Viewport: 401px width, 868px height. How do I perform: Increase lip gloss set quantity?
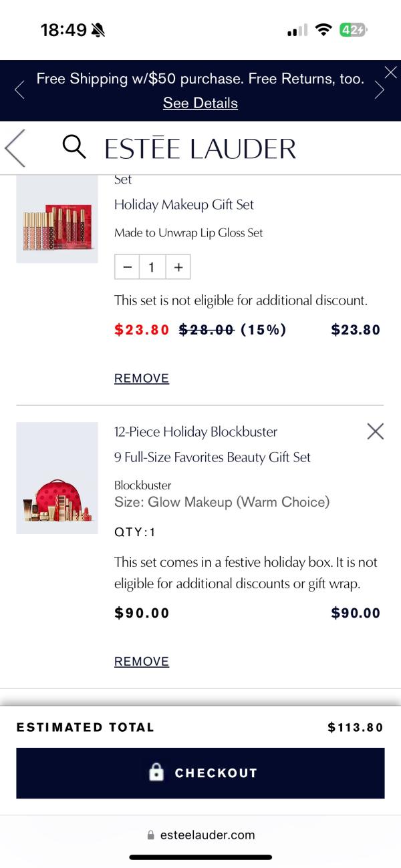point(178,267)
